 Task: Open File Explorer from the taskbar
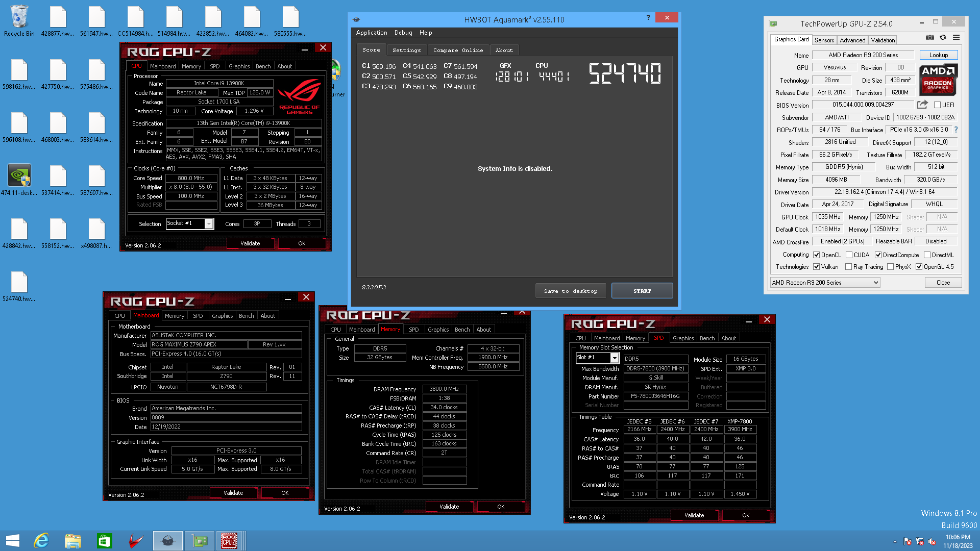72,541
